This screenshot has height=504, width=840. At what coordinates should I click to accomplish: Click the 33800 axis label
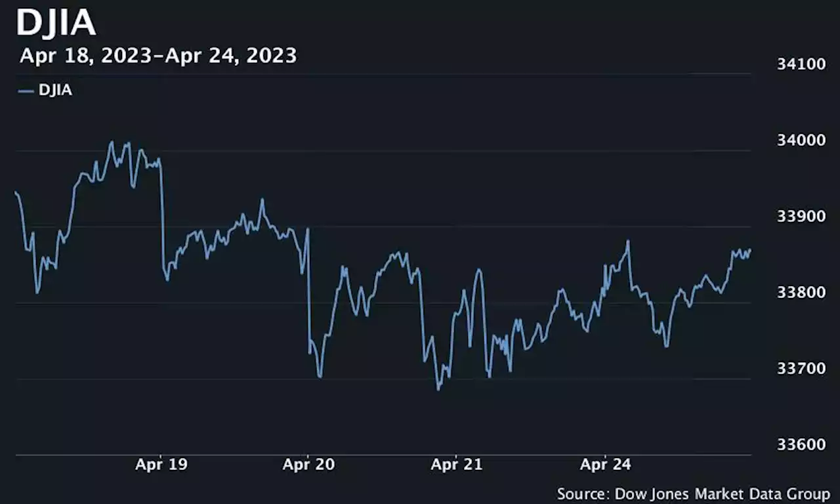click(x=801, y=292)
